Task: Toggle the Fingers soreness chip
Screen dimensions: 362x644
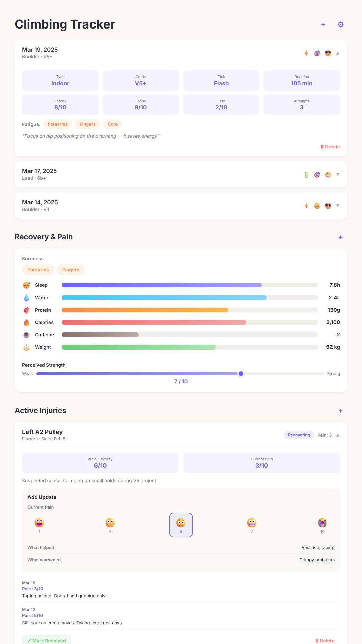Action: [71, 270]
